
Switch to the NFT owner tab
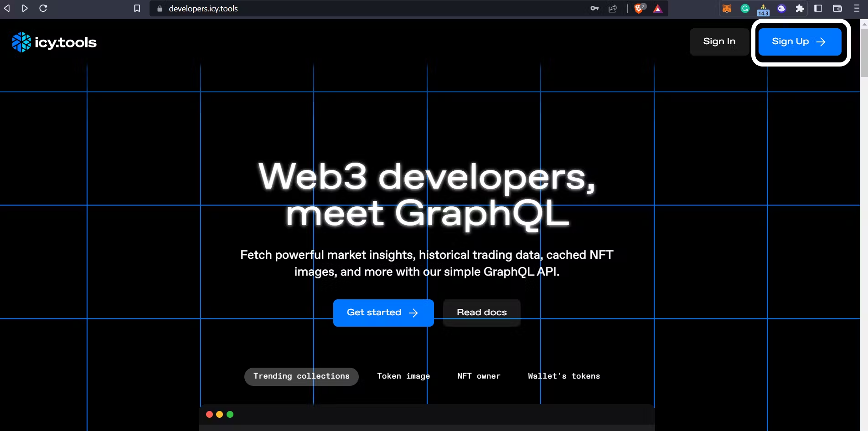(x=479, y=376)
